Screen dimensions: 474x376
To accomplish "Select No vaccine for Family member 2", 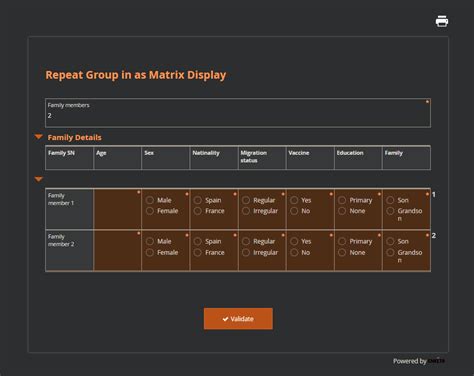I will coord(294,253).
